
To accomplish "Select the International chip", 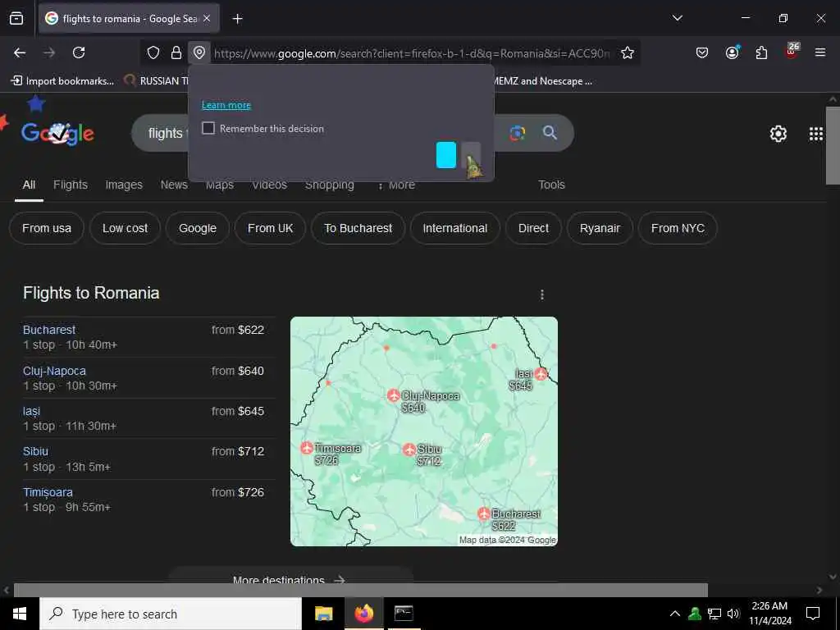I will point(454,228).
